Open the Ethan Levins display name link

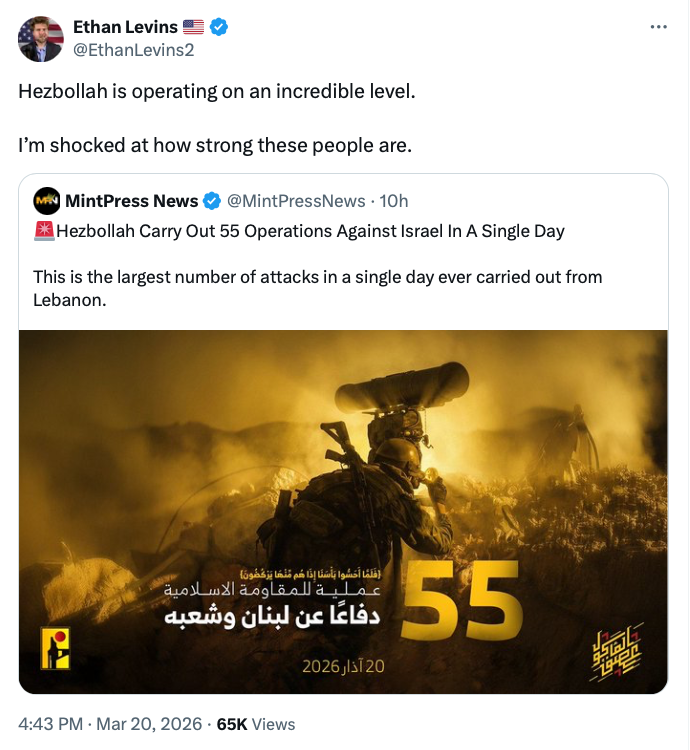coord(123,27)
